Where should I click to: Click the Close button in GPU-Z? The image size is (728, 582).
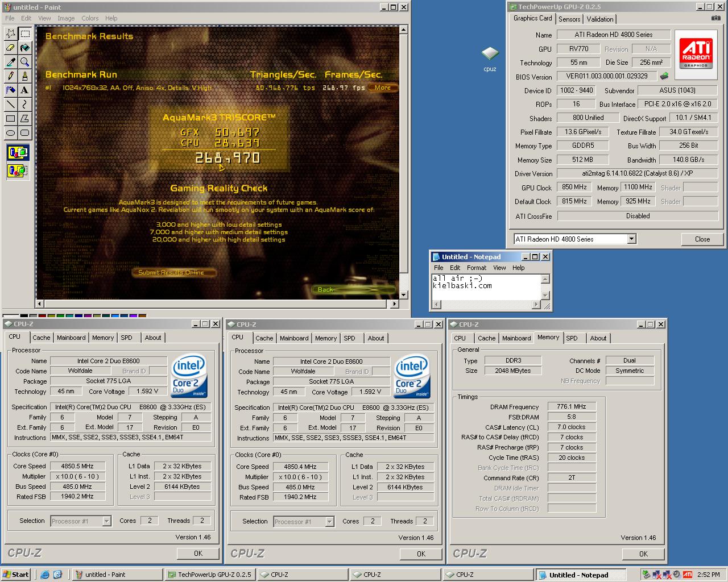click(702, 239)
